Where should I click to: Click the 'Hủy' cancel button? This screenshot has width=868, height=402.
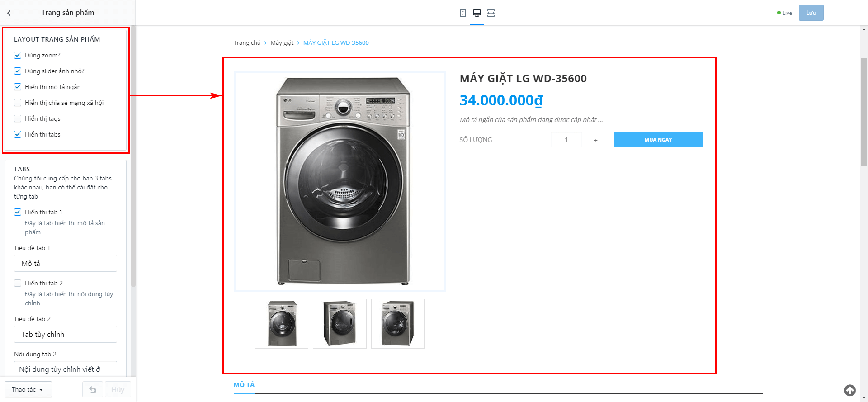tap(118, 389)
